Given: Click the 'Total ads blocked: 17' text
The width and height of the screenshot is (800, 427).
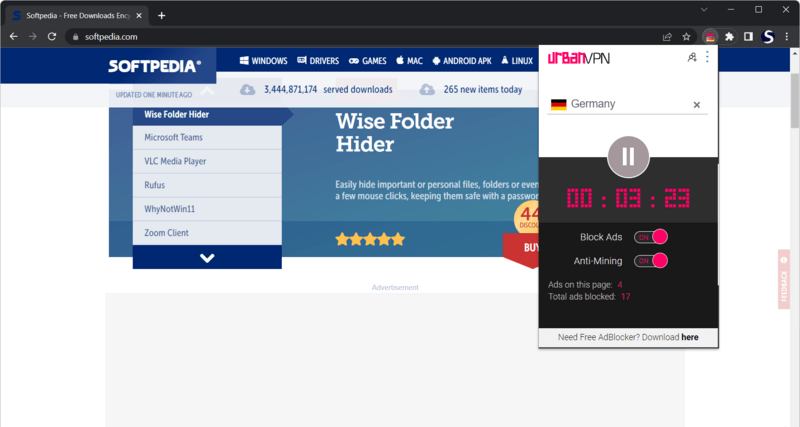Looking at the screenshot, I should click(x=589, y=296).
